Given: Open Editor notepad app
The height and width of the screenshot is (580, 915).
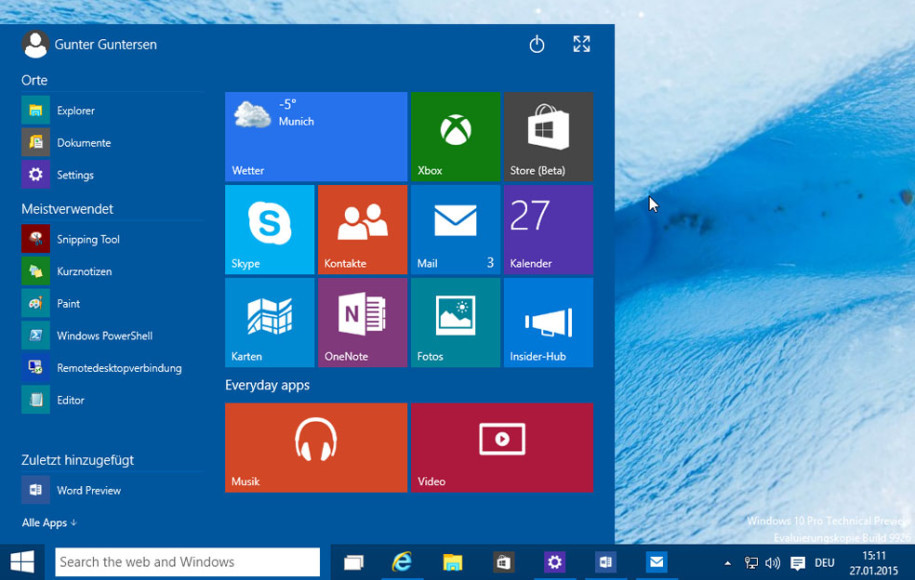Looking at the screenshot, I should coord(113,400).
